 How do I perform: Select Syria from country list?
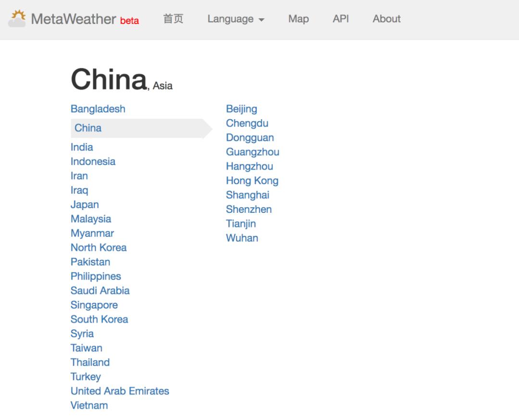click(x=82, y=334)
